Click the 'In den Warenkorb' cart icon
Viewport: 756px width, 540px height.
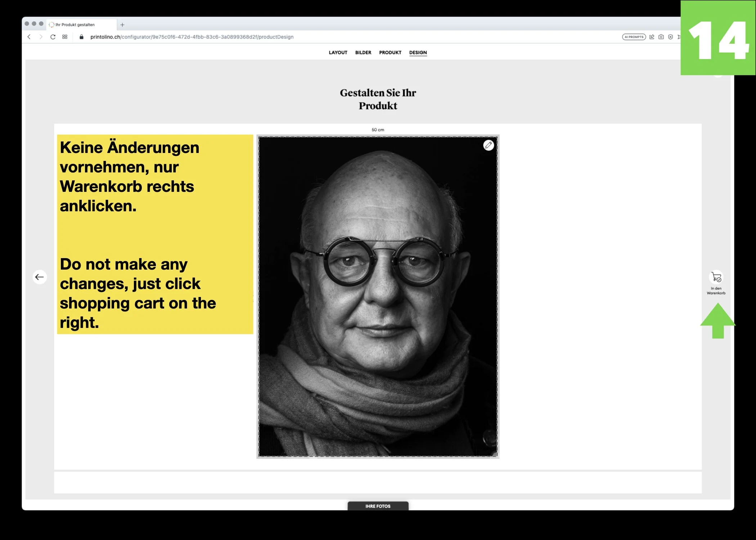(716, 278)
